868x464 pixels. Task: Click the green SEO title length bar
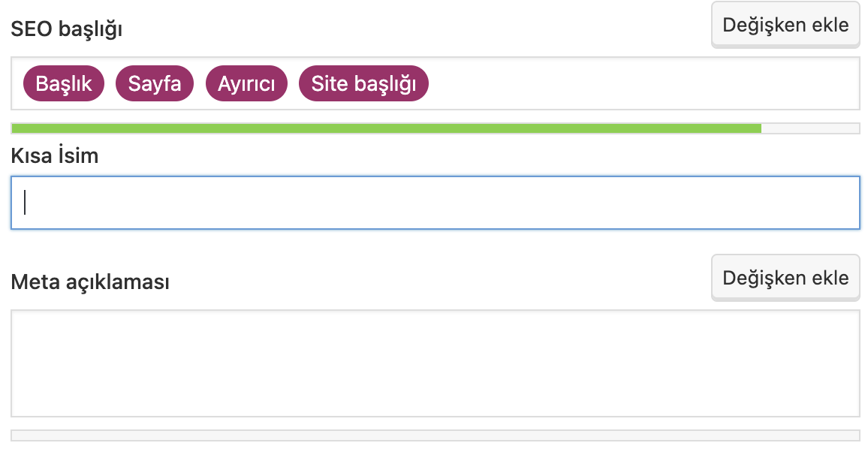click(387, 128)
